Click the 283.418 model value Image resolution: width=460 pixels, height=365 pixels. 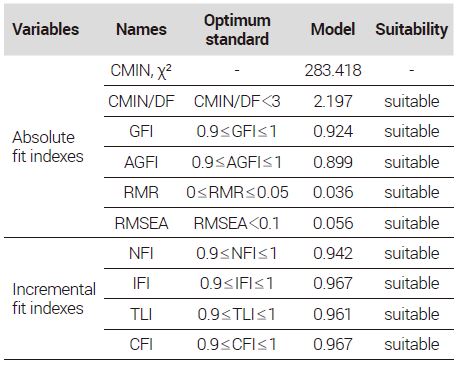(333, 70)
